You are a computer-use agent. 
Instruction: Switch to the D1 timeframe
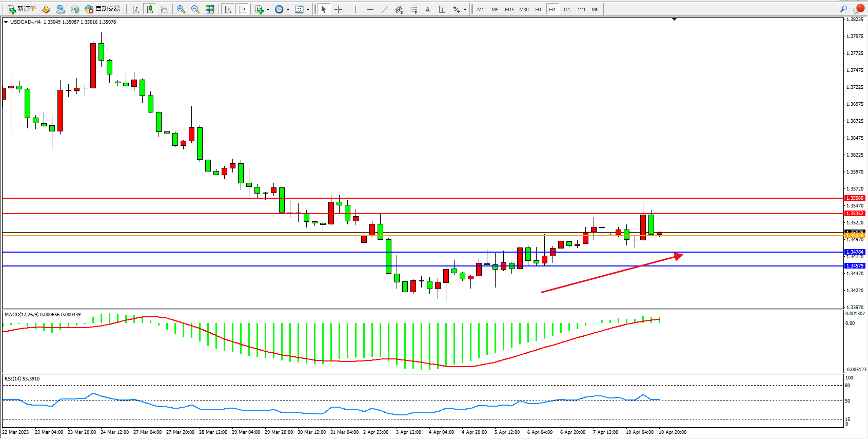coord(567,9)
